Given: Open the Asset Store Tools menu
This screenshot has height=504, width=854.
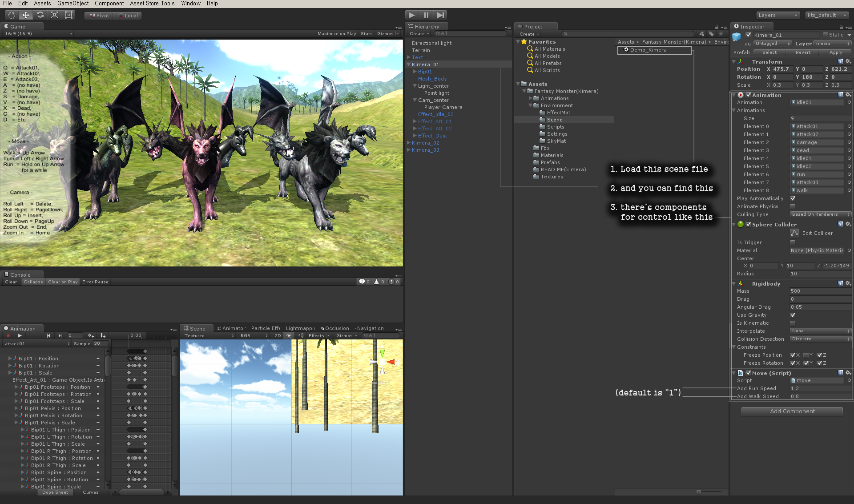Looking at the screenshot, I should pyautogui.click(x=152, y=4).
